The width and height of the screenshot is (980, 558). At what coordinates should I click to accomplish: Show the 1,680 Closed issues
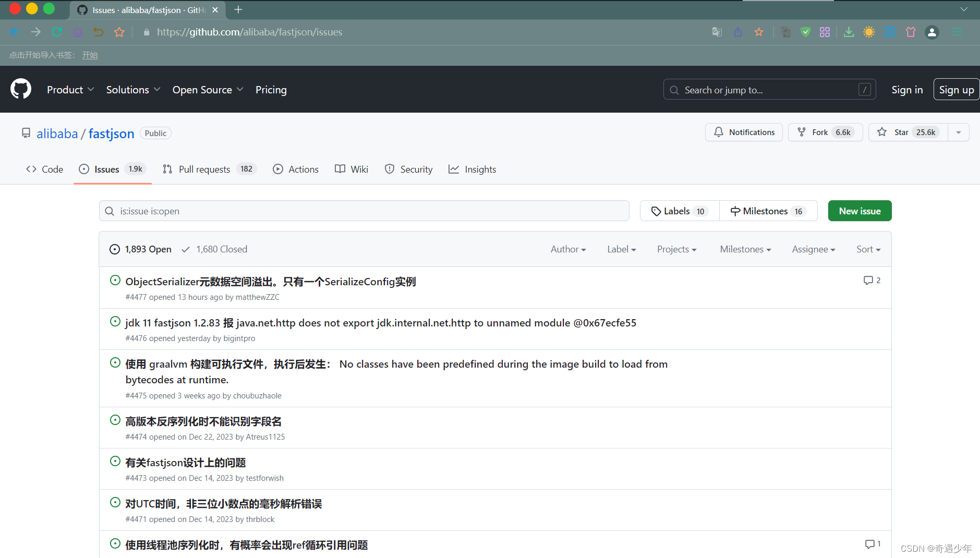214,249
